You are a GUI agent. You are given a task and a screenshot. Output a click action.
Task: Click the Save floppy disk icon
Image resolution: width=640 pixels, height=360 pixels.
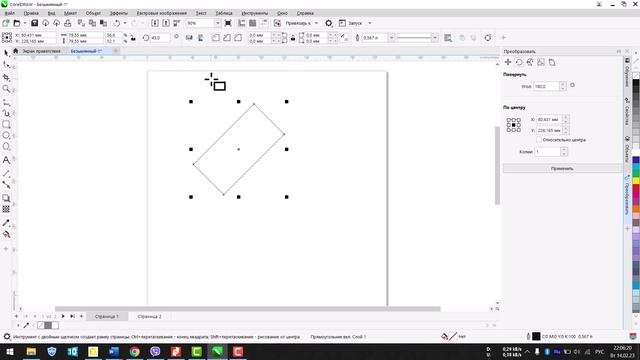(x=35, y=23)
